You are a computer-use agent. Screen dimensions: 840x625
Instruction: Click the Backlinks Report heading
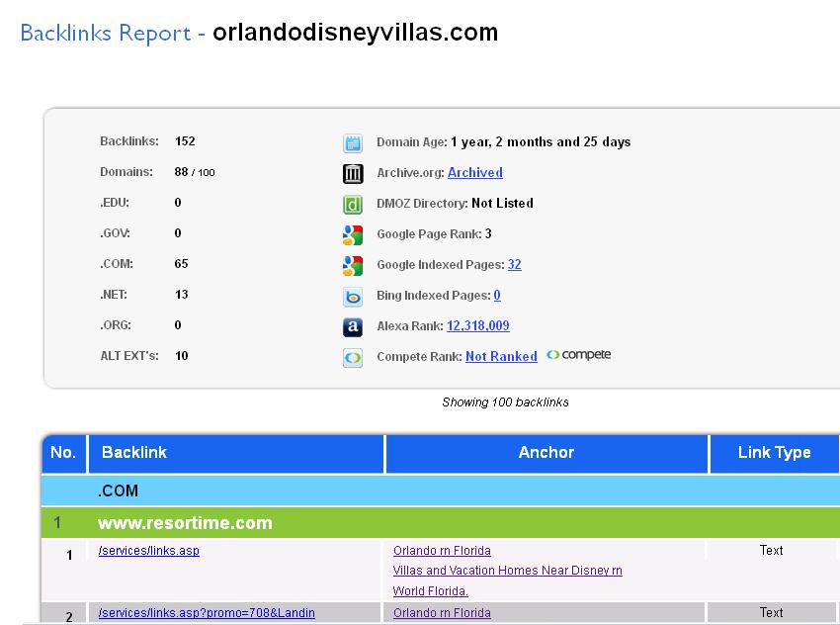(106, 34)
